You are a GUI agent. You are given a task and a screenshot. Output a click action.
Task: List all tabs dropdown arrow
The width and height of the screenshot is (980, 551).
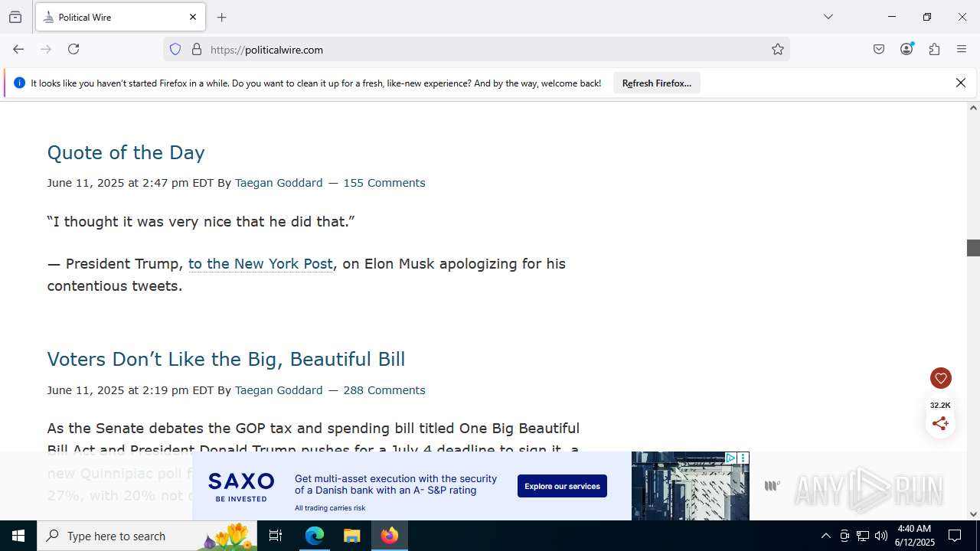point(828,17)
